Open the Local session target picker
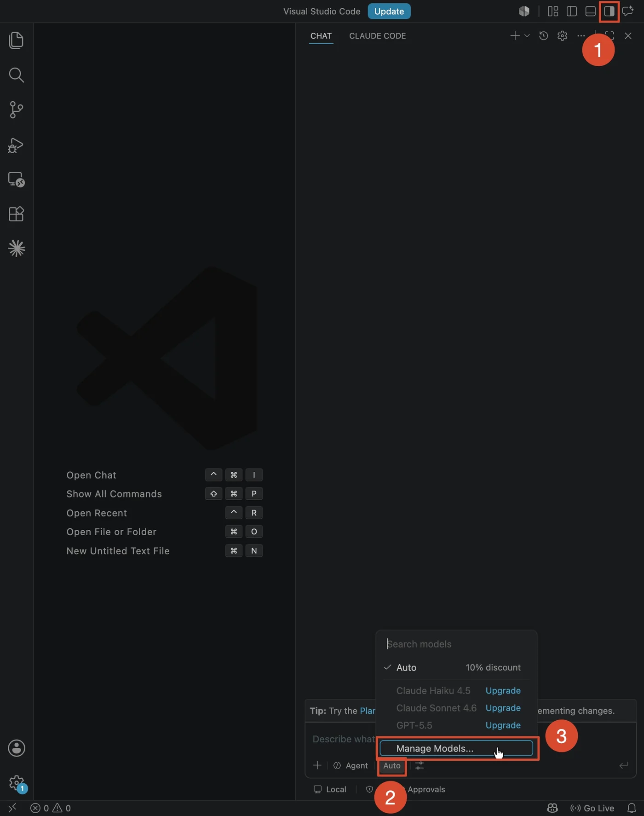The width and height of the screenshot is (644, 816). click(x=330, y=789)
